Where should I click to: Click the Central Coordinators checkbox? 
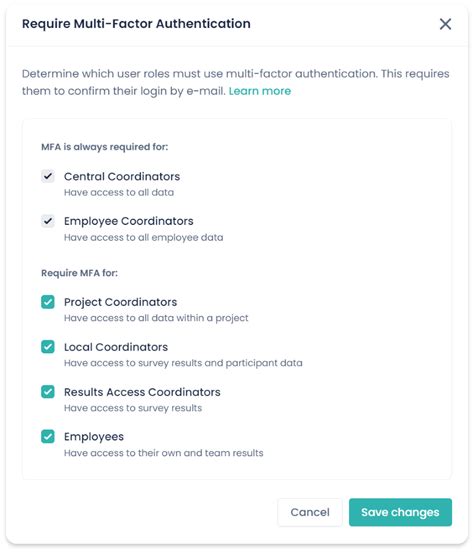point(48,176)
